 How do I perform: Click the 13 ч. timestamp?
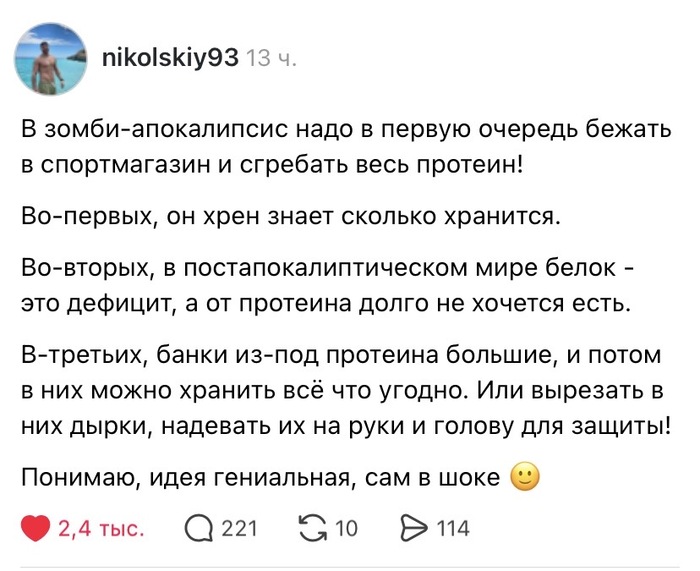pos(271,58)
